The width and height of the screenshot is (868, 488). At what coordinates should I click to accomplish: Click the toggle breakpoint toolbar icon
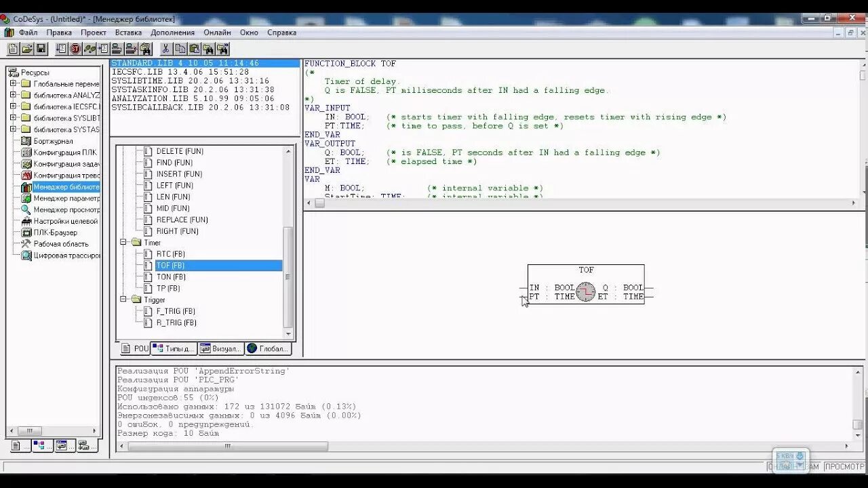click(103, 49)
